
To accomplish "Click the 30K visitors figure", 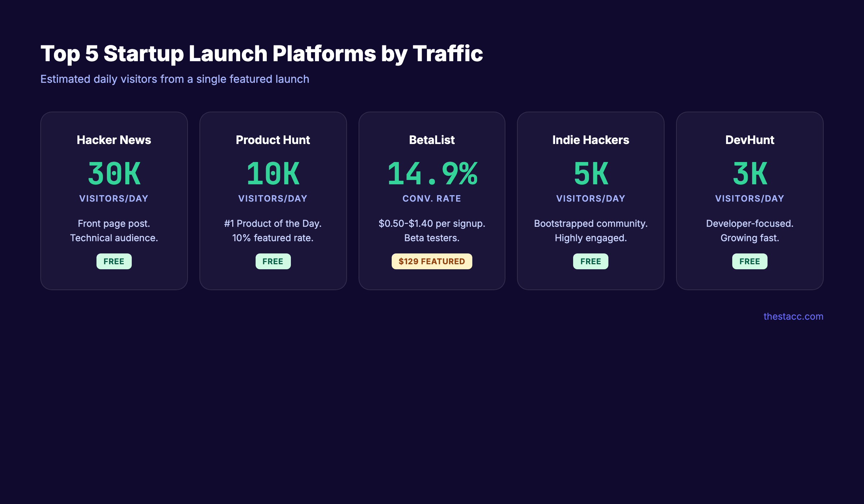I will (114, 174).
